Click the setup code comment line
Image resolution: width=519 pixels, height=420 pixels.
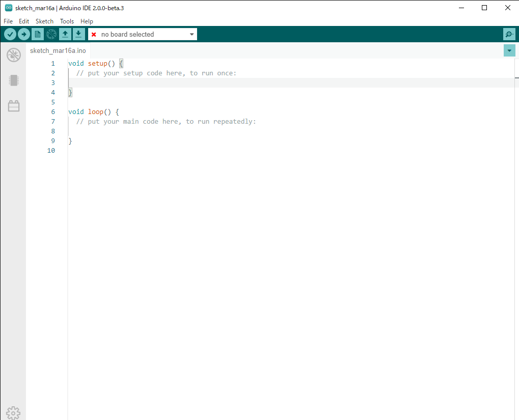[x=156, y=73]
